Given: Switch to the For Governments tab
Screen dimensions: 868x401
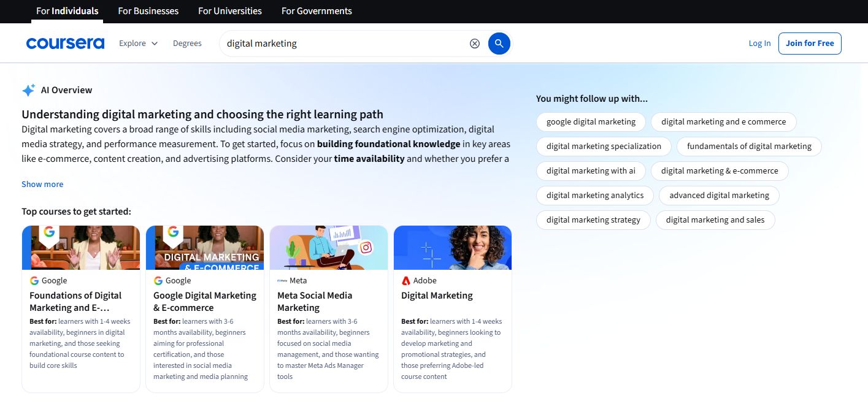Looking at the screenshot, I should coord(317,11).
